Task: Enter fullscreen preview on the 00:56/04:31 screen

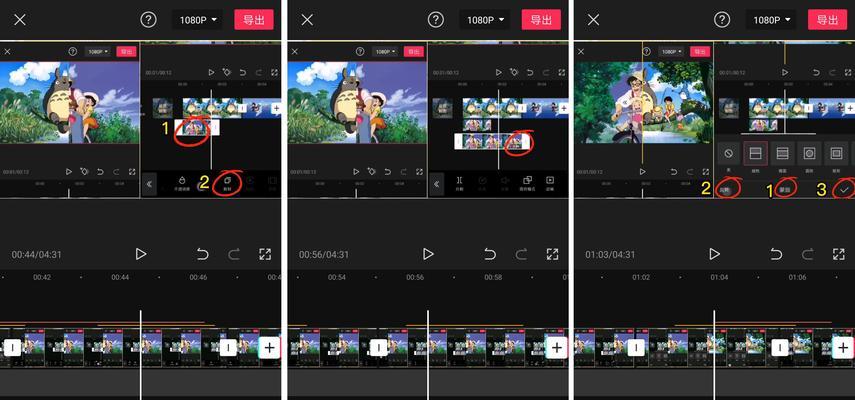Action: pos(552,254)
